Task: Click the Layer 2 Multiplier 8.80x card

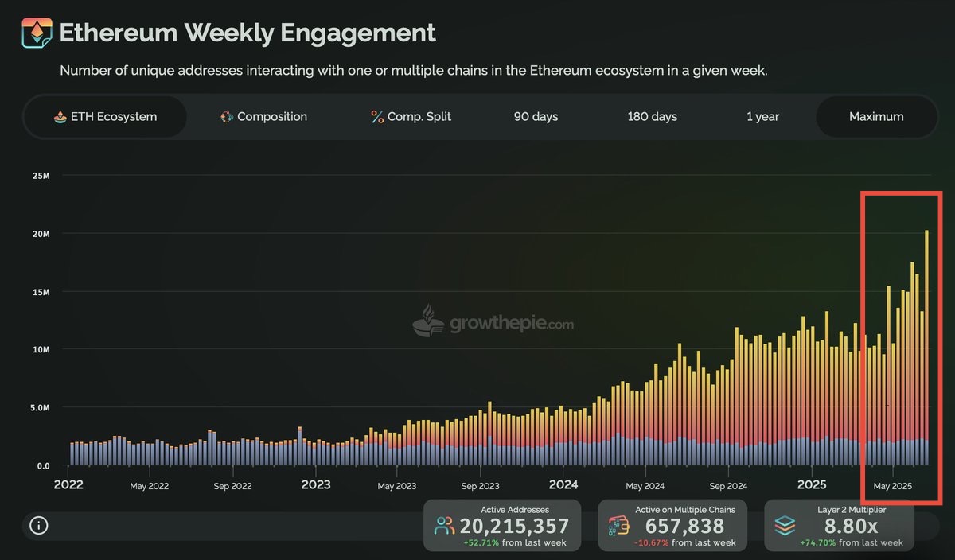Action: (840, 525)
